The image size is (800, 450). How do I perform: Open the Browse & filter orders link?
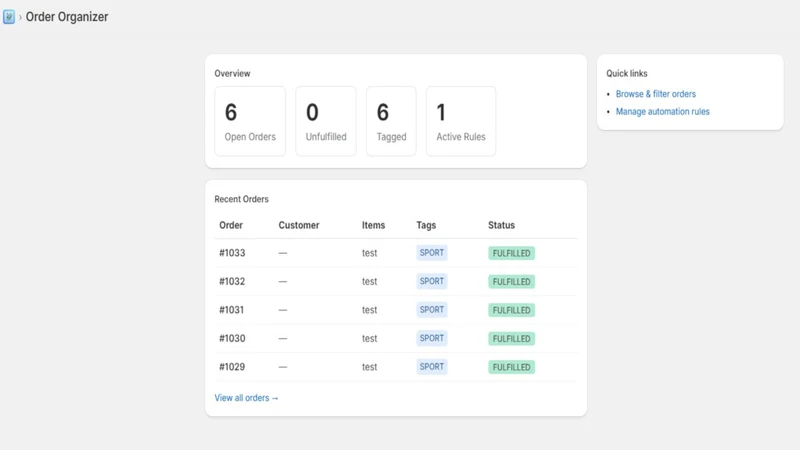[656, 94]
